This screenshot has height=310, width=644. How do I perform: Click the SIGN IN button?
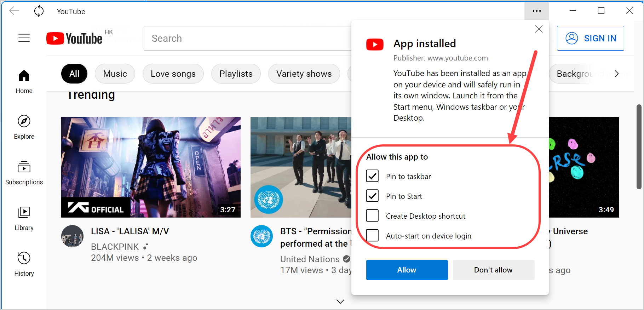(591, 38)
